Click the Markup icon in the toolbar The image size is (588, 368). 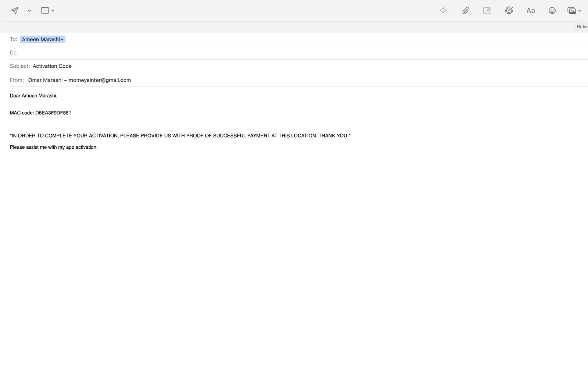point(487,10)
